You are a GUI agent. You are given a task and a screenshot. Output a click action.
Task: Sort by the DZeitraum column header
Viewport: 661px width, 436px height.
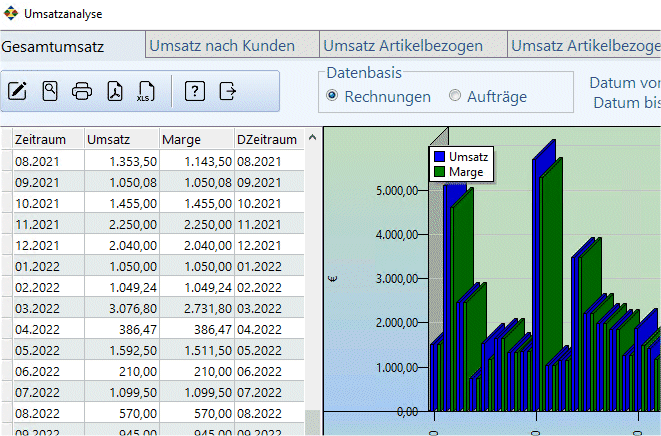[x=269, y=139]
